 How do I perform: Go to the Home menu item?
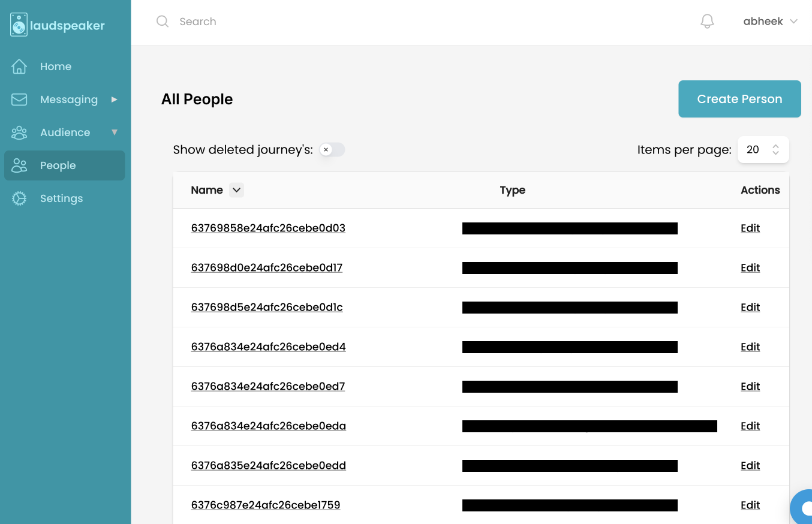(x=56, y=67)
